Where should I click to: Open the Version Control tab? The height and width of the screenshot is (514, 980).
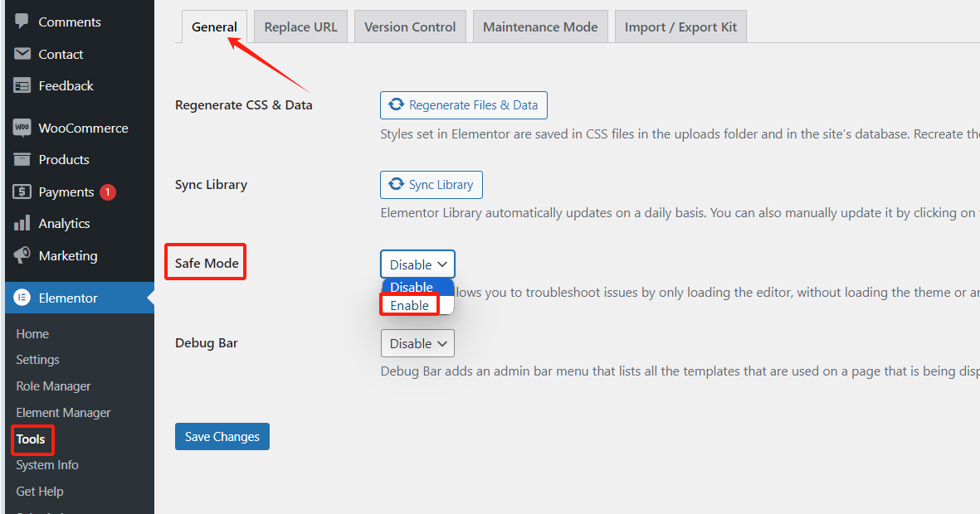pos(409,26)
